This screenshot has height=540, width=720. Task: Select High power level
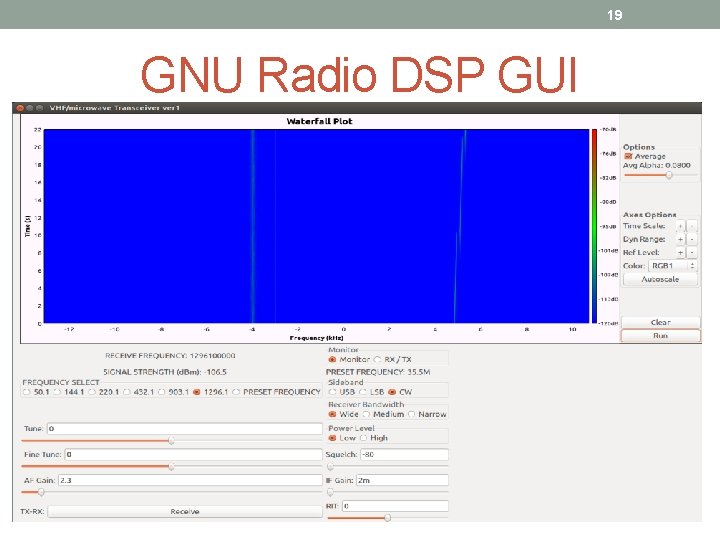tap(363, 438)
